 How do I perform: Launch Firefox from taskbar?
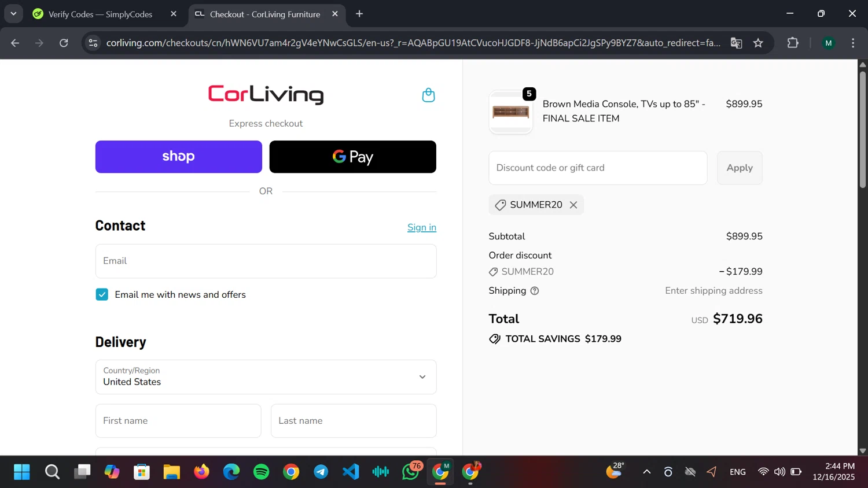tap(201, 472)
